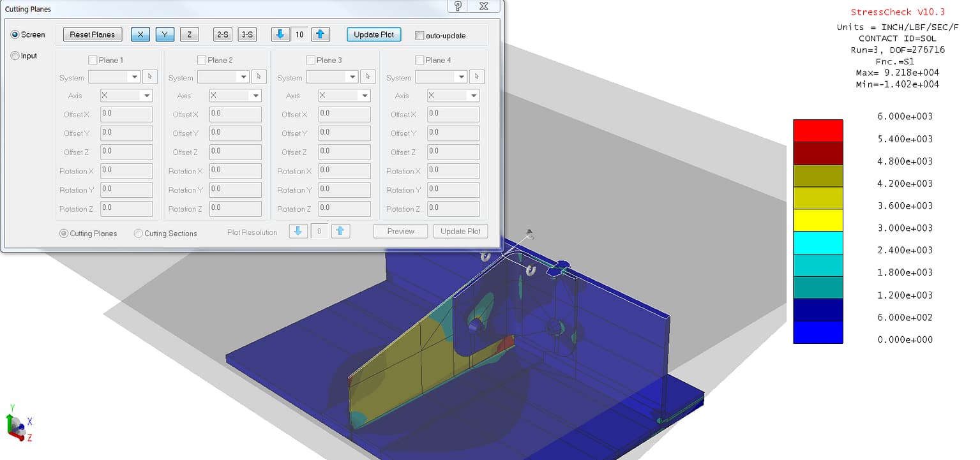
Task: Click the Plane 1 Offset X input field
Action: [x=126, y=114]
